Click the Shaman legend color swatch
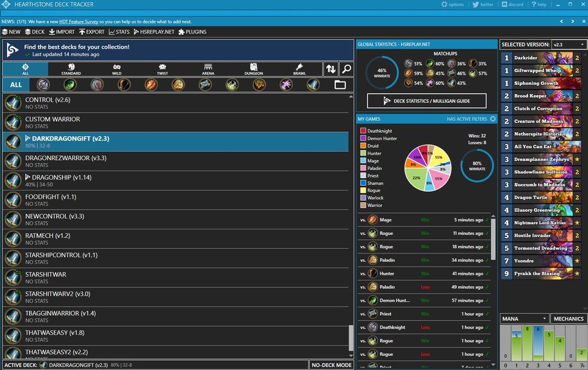The image size is (588, 370). pyautogui.click(x=363, y=183)
